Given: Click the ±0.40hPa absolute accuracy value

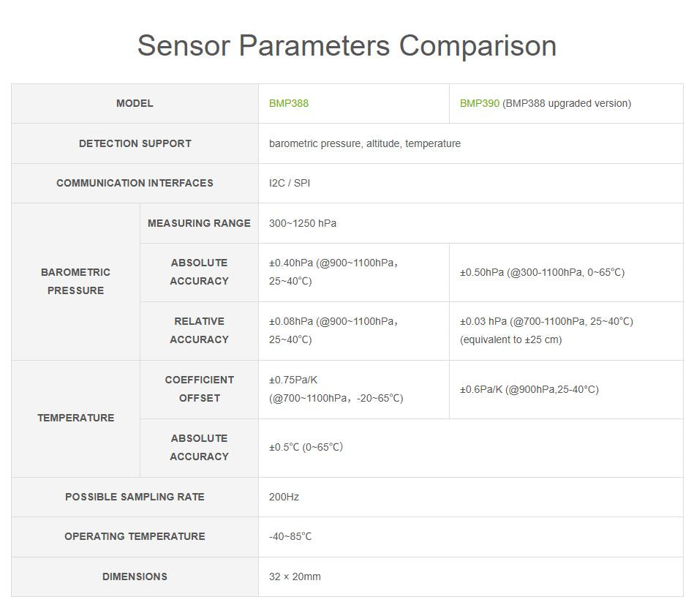Looking at the screenshot, I should click(x=333, y=271).
